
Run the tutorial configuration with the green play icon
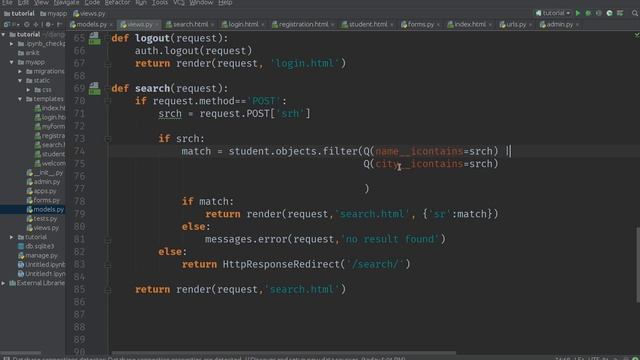[x=578, y=13]
